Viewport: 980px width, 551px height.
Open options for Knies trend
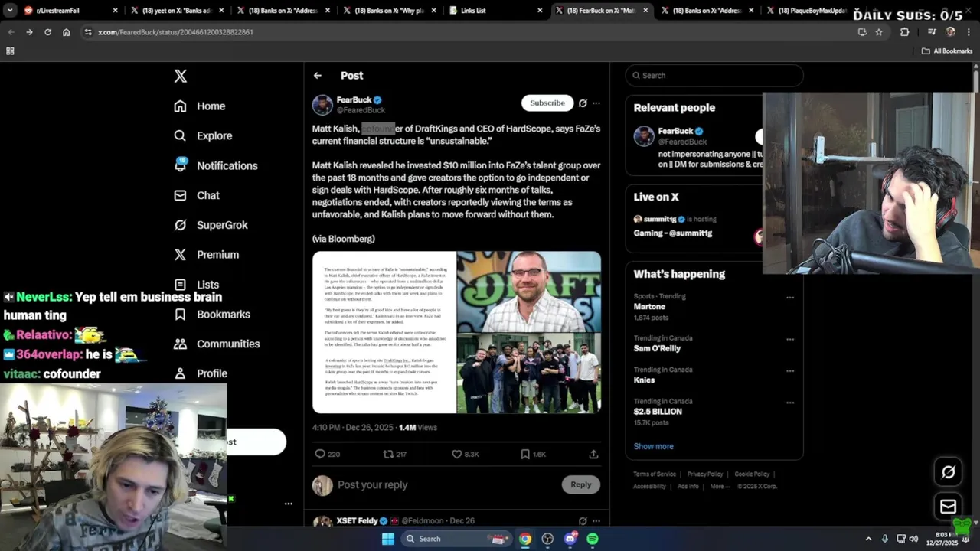(790, 371)
